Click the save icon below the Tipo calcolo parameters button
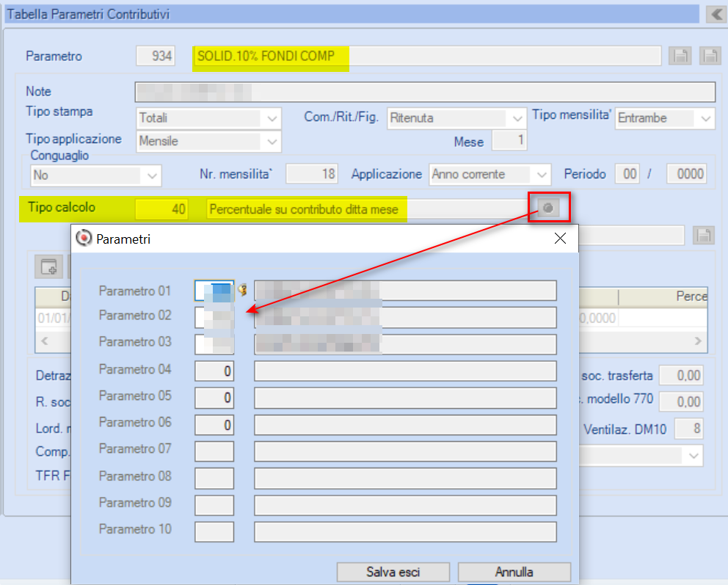The width and height of the screenshot is (728, 585). click(x=703, y=235)
